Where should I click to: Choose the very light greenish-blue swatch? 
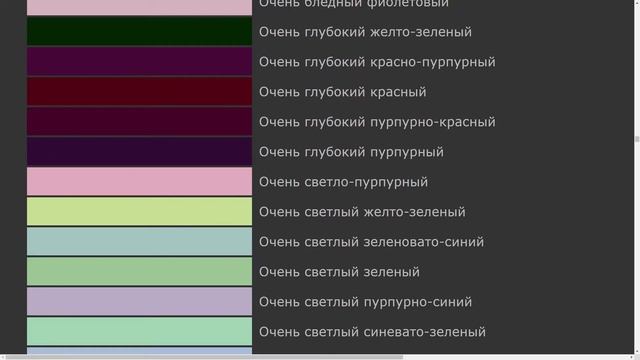(140, 241)
